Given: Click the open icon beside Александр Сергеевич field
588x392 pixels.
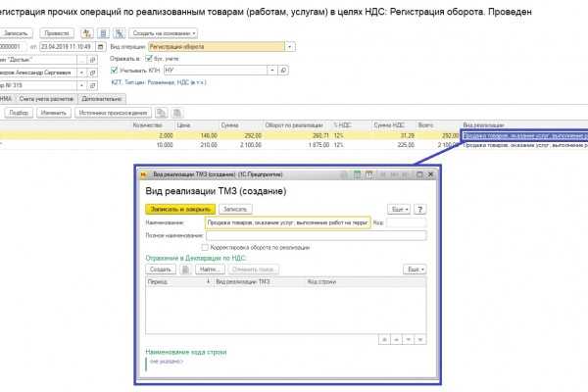Looking at the screenshot, I should [x=93, y=73].
